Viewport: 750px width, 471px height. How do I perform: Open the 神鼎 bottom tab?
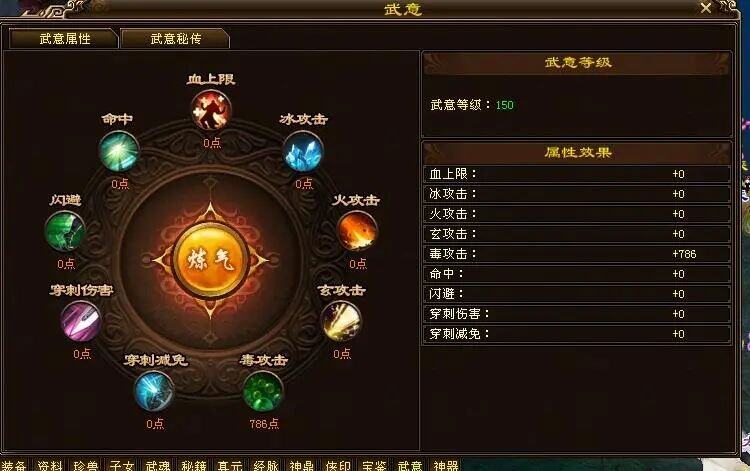click(x=302, y=465)
